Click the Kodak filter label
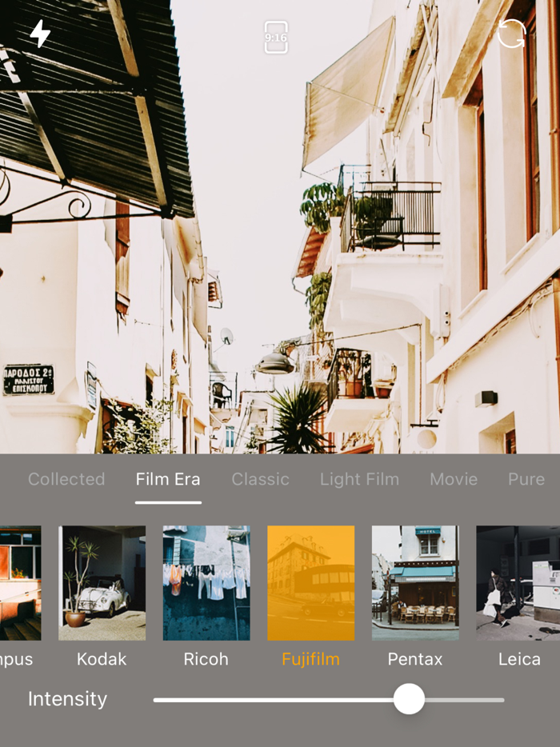The image size is (560, 747). coord(102,659)
